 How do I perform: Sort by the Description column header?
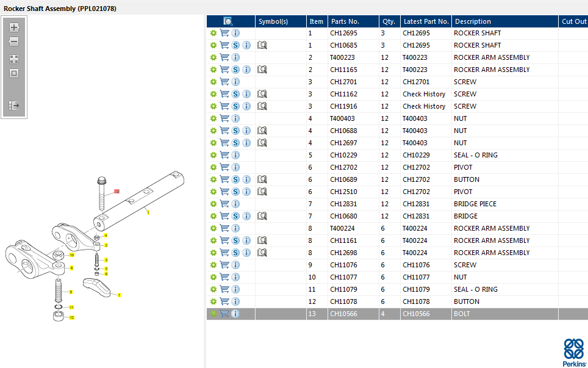click(505, 21)
